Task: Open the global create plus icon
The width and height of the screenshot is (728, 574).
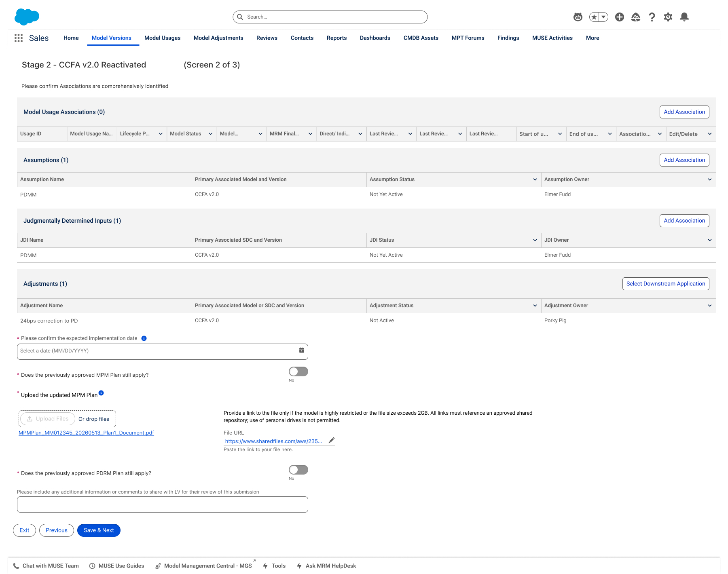Action: click(620, 17)
